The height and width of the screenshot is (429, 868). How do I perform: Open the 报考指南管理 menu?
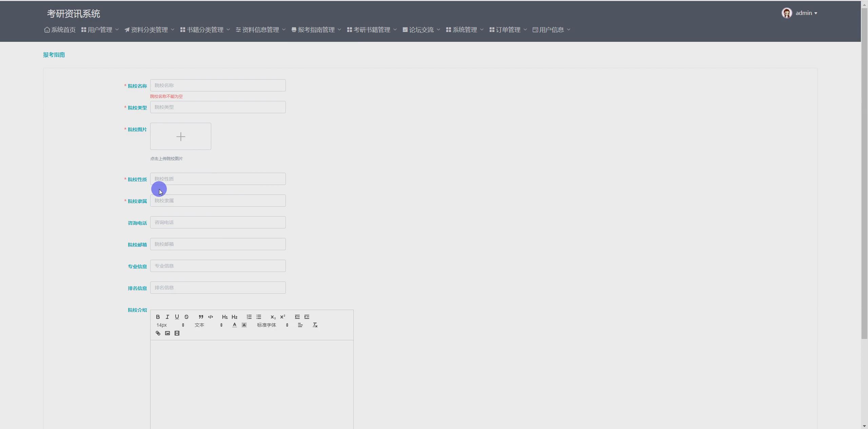(x=316, y=30)
